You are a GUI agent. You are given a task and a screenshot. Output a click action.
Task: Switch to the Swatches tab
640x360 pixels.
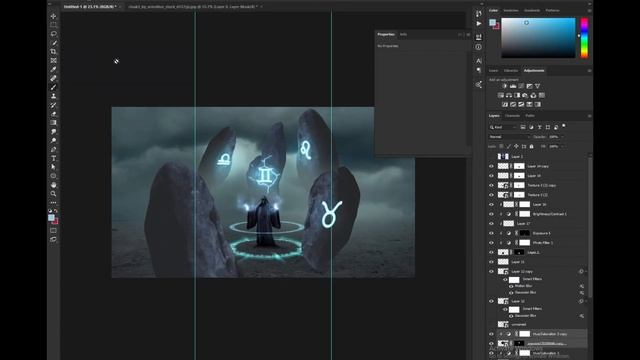point(511,11)
